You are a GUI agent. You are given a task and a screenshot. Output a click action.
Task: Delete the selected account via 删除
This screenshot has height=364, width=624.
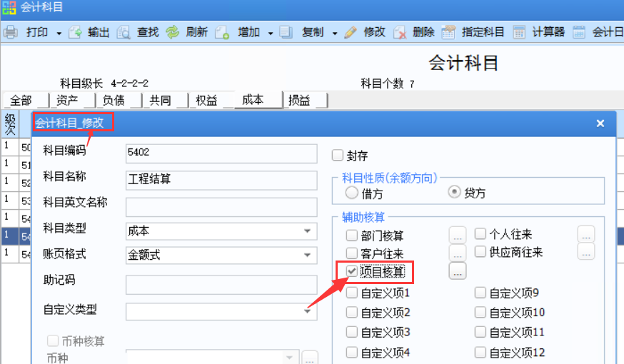pyautogui.click(x=400, y=32)
